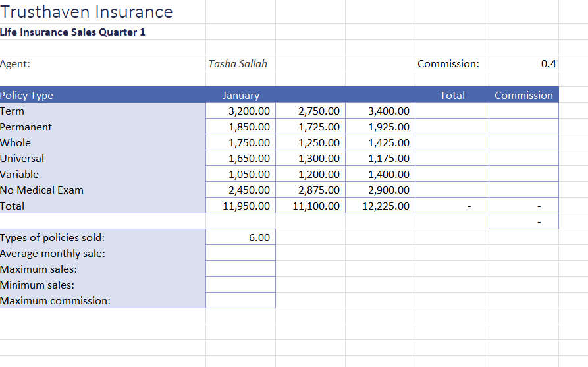Click the Term January value 3,200.00
This screenshot has height=367, width=588.
point(240,111)
